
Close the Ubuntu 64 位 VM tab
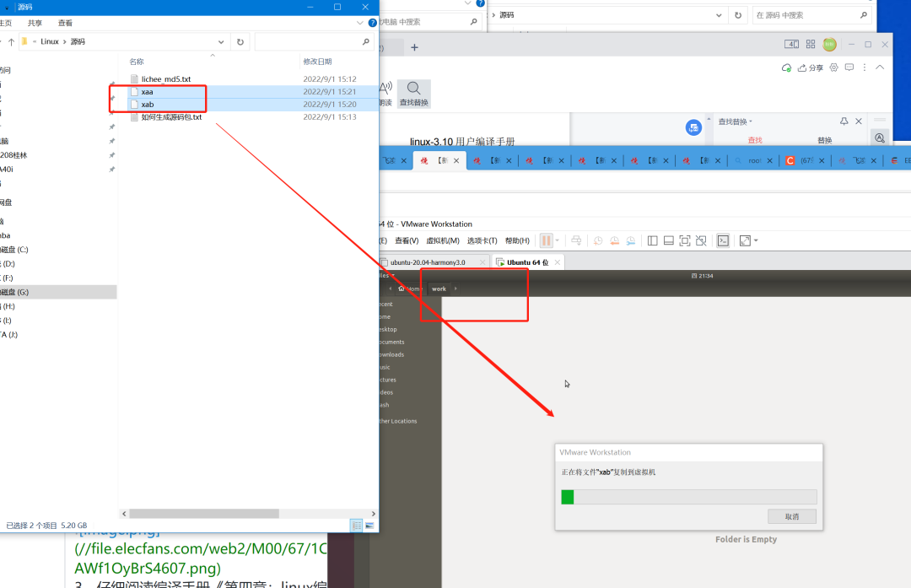coord(558,262)
